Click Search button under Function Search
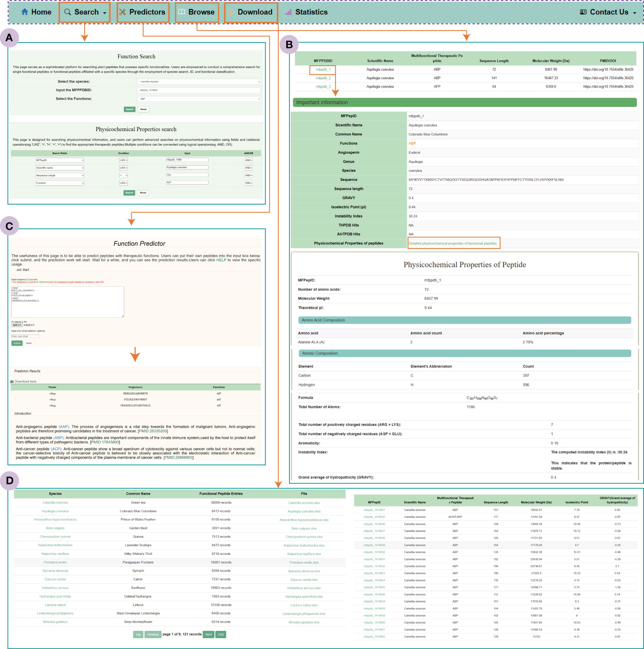Viewport: 644px width, 649px height. coord(130,109)
